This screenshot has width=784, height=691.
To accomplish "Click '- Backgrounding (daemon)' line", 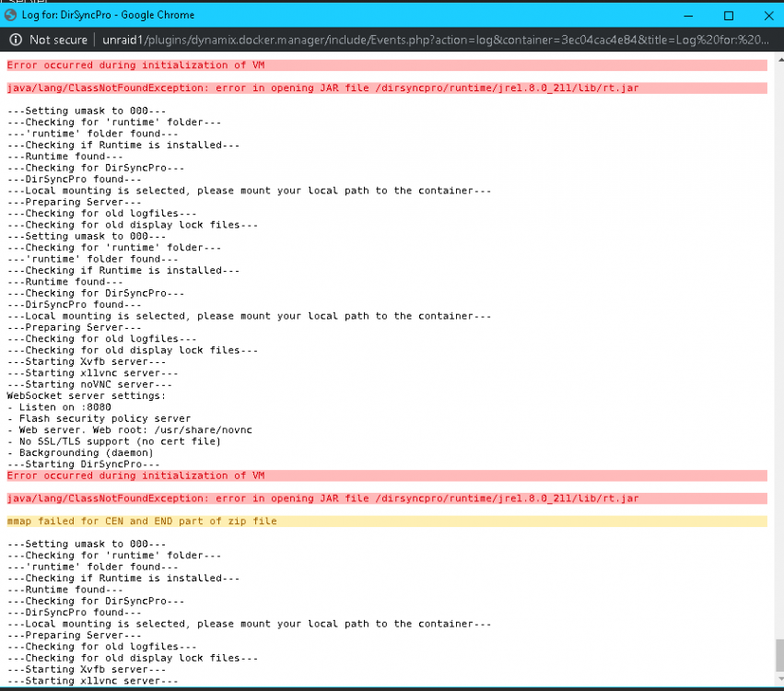I will 80,453.
